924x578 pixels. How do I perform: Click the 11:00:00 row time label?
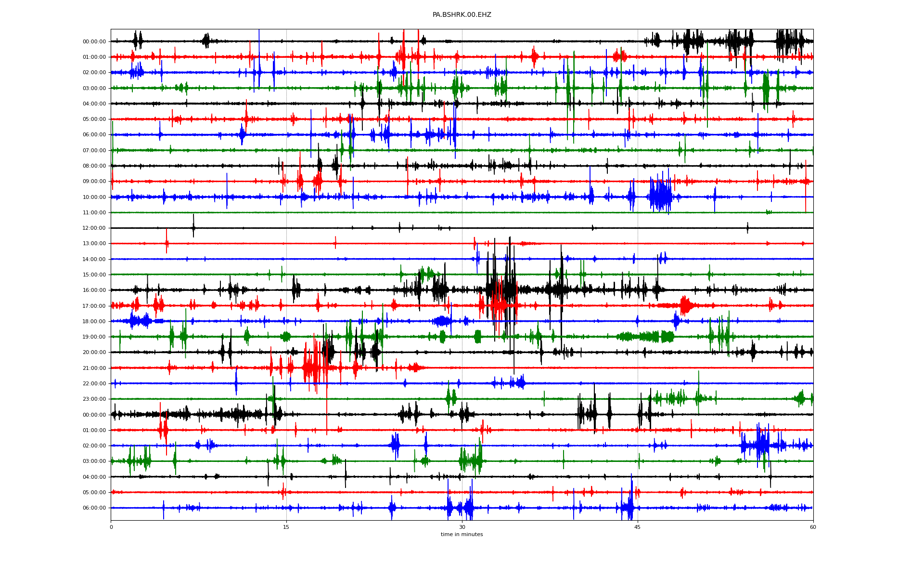coord(94,212)
